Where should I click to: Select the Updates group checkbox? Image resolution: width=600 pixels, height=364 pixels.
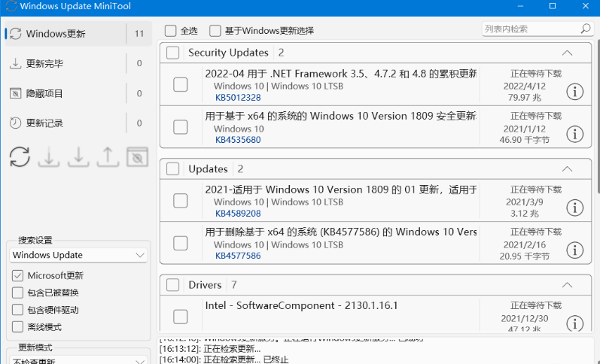click(x=173, y=169)
